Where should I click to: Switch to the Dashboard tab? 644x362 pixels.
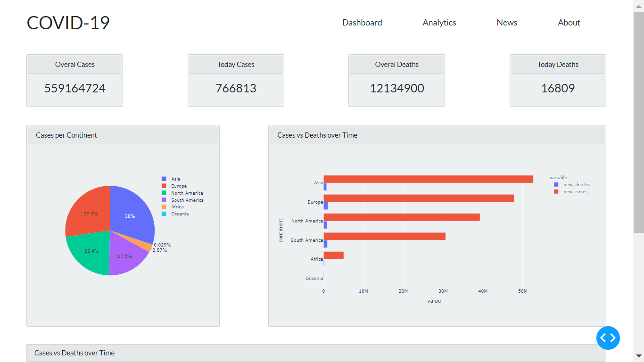[x=362, y=22]
